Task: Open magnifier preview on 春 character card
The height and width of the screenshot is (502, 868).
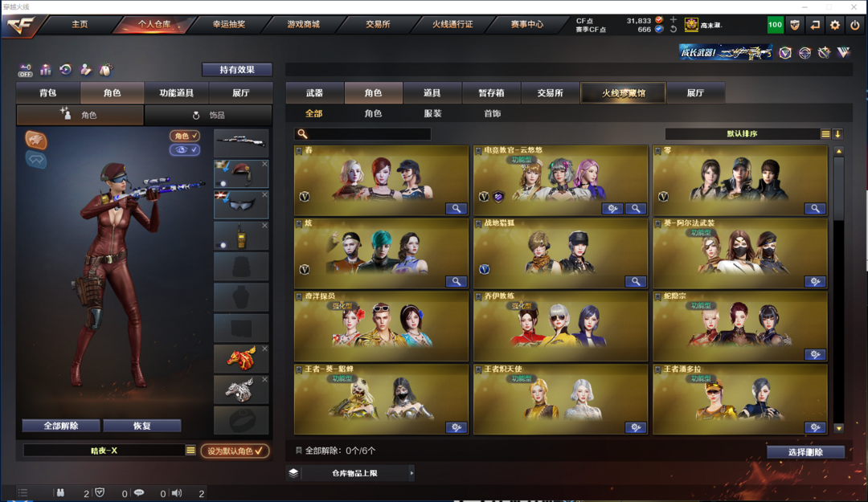Action: point(457,209)
